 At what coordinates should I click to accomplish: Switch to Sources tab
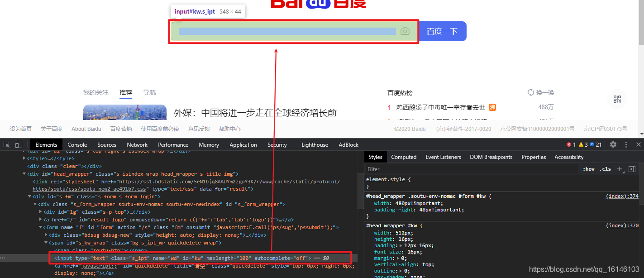(107, 145)
